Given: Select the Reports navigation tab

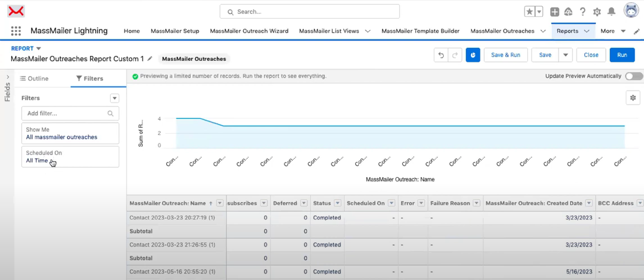Looking at the screenshot, I should [x=567, y=31].
